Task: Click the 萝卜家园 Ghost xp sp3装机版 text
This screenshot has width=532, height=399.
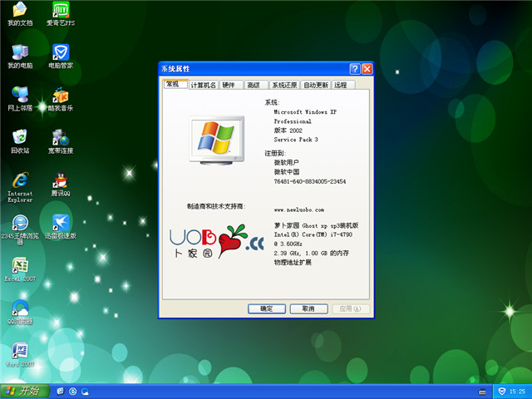Action: (316, 225)
